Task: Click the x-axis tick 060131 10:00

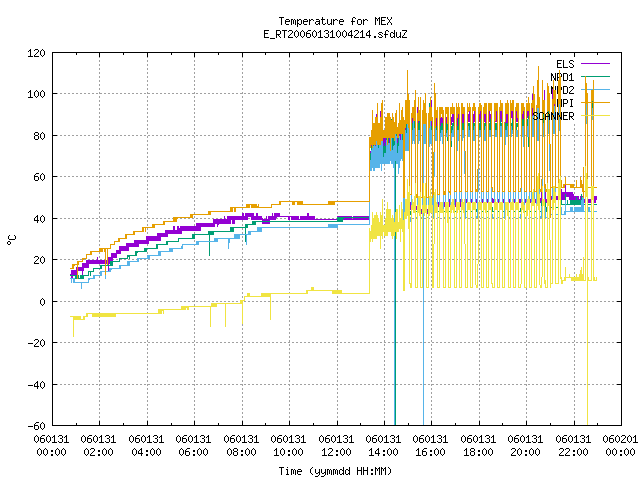Action: (289, 446)
